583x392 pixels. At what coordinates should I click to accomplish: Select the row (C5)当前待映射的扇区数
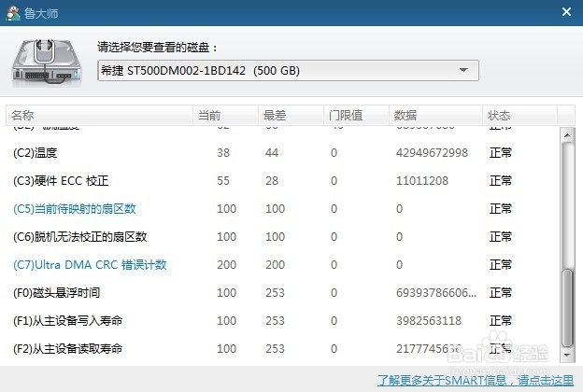tap(282, 209)
